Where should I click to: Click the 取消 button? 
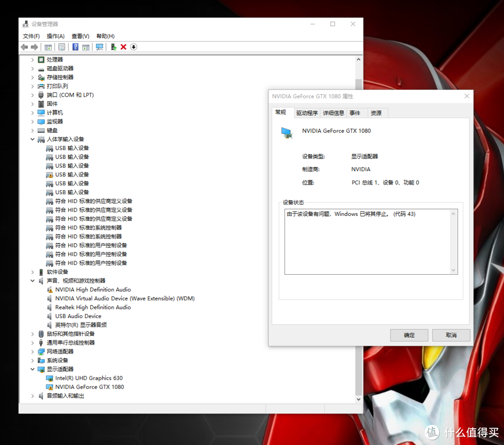(x=451, y=335)
